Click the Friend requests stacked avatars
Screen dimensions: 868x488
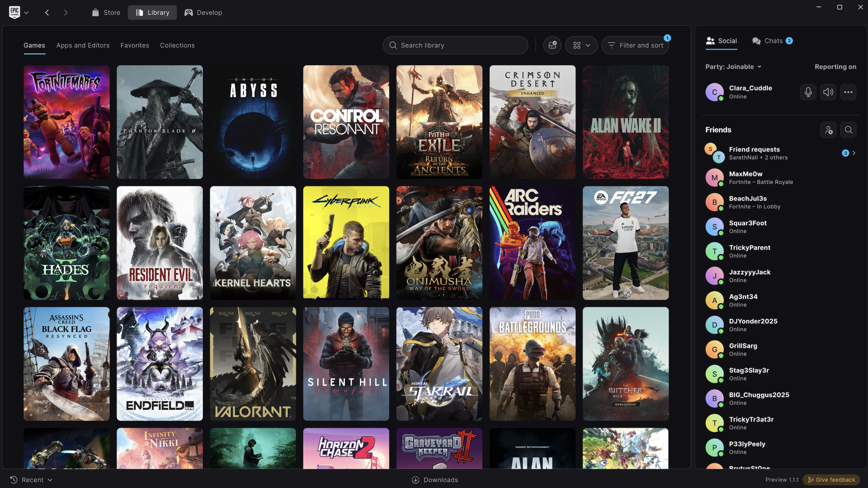coord(714,153)
